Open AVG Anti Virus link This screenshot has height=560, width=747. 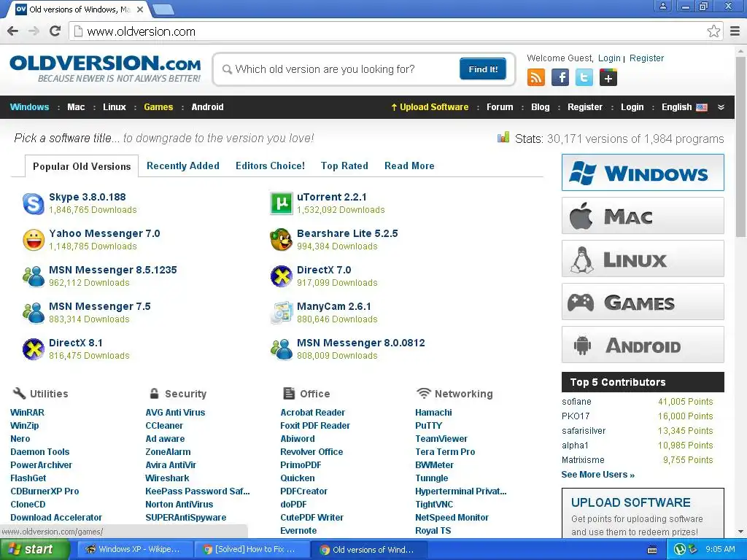[x=175, y=413]
